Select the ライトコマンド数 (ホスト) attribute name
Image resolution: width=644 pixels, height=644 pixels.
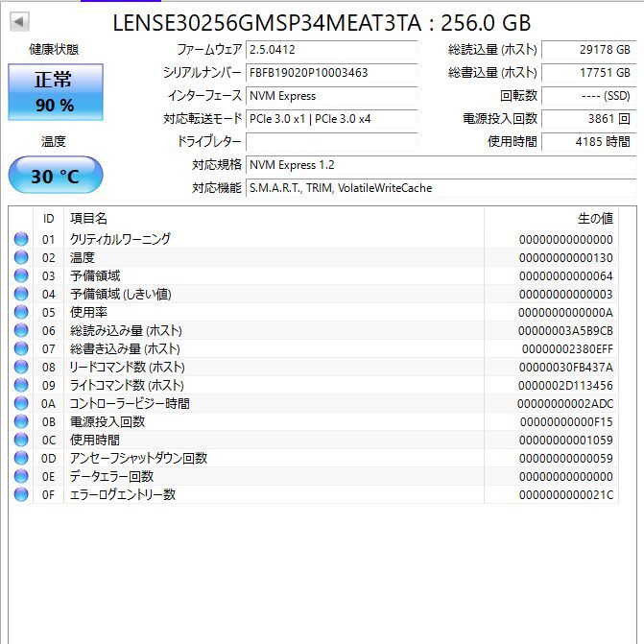(127, 385)
